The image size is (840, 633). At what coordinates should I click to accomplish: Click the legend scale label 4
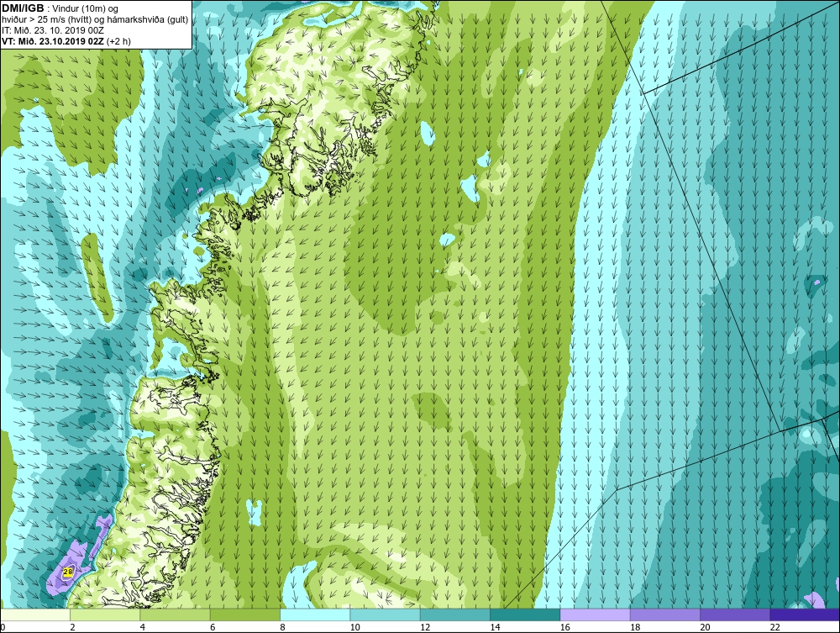coord(143,627)
